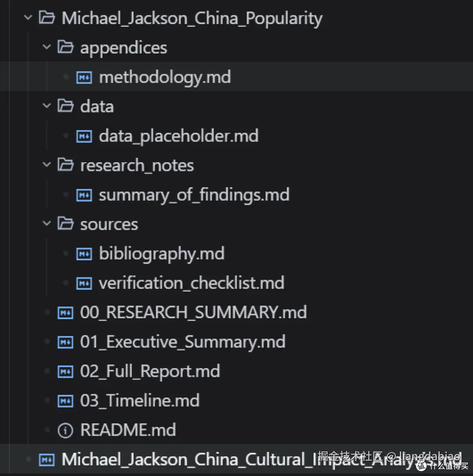
Task: Click the markdown icon beside summary_of_findings.md
Action: [84, 195]
